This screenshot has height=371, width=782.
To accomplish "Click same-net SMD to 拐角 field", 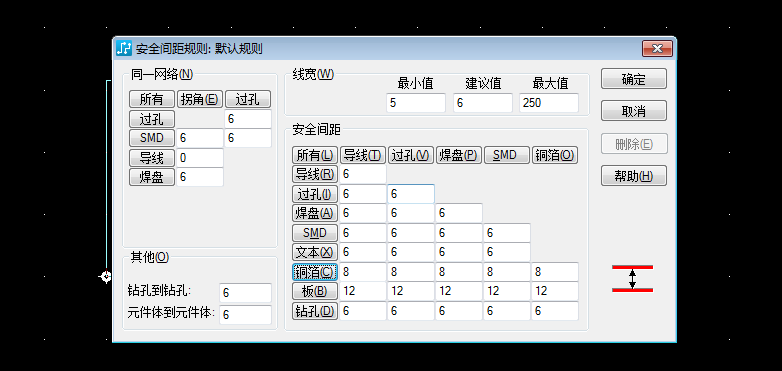I will (x=200, y=138).
